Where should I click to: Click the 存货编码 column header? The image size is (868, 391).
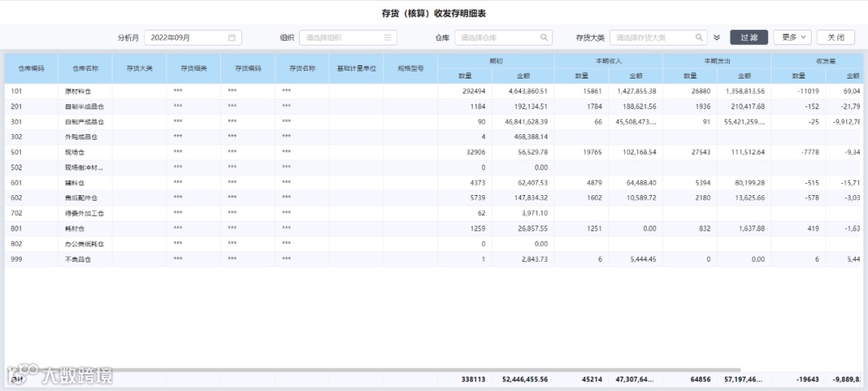click(x=248, y=68)
